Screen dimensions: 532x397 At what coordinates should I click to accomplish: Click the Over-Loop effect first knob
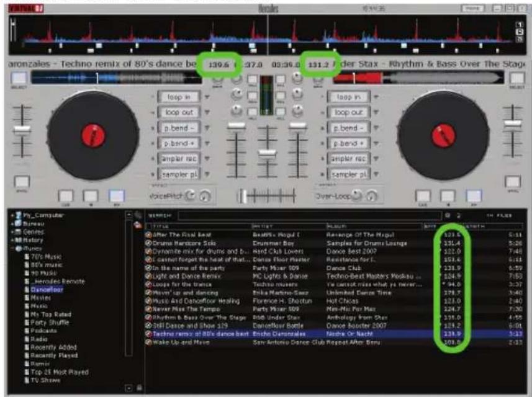coord(356,195)
